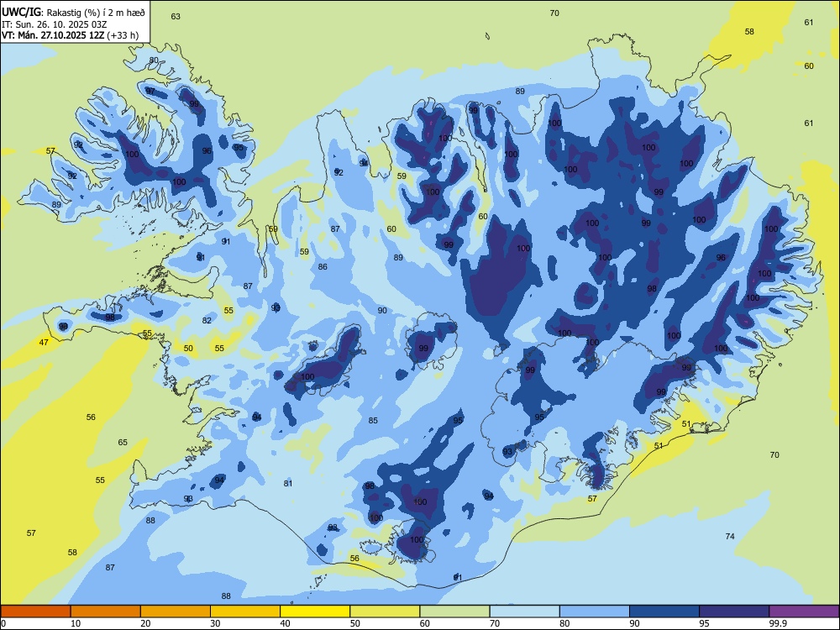
Task: Click the humidity value '85' on the map
Action: 373,421
